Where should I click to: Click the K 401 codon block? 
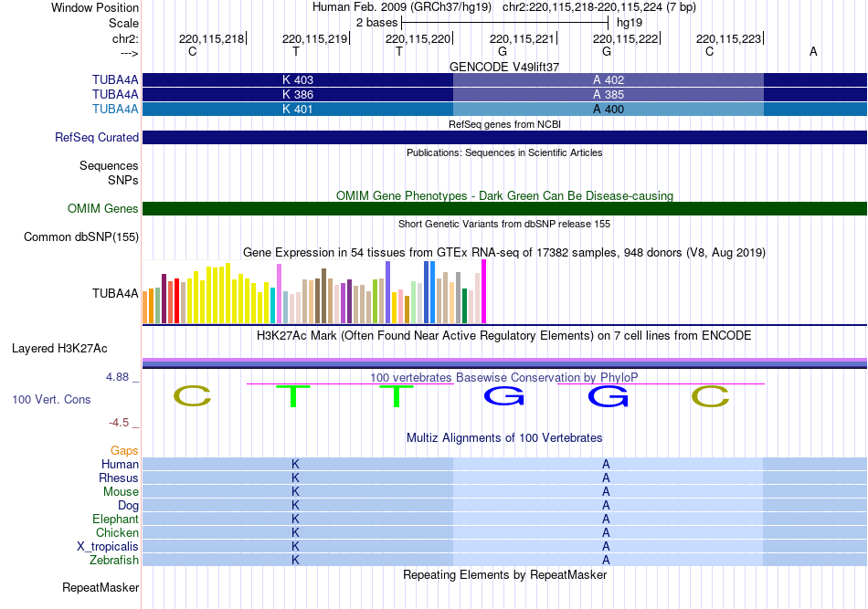[298, 109]
